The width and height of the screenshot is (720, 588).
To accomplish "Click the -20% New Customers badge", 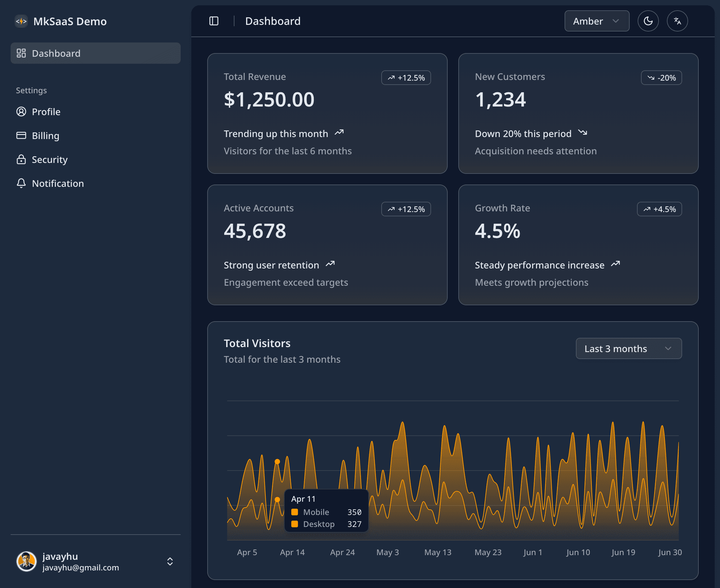I will tap(661, 78).
